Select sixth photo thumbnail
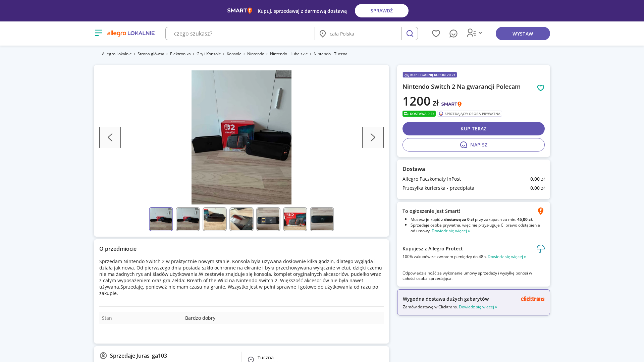Screen dimensions: 644x362 (295, 219)
